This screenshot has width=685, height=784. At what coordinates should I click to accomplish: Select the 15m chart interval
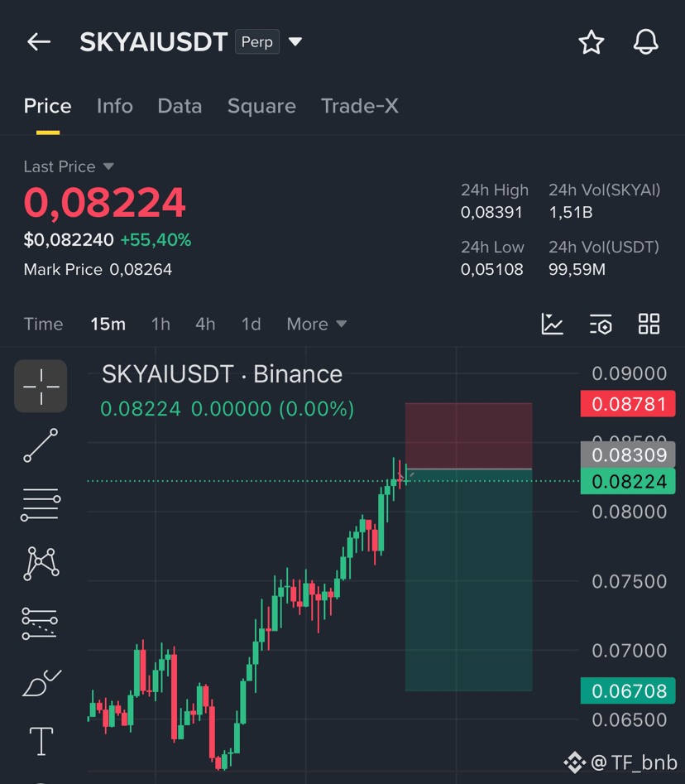pyautogui.click(x=108, y=324)
